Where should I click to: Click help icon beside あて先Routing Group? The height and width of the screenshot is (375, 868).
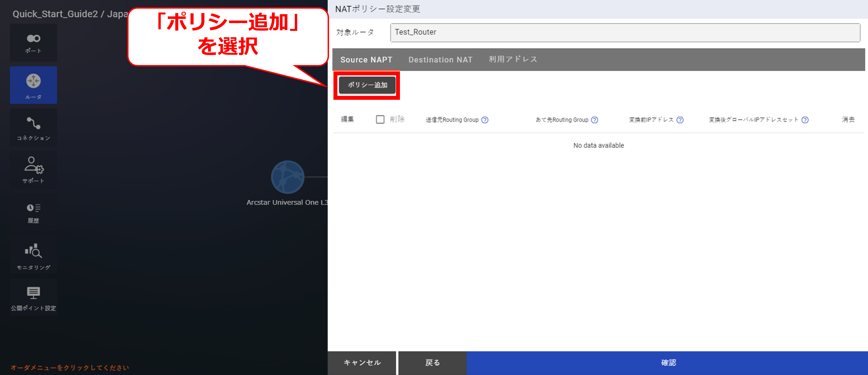(x=594, y=120)
